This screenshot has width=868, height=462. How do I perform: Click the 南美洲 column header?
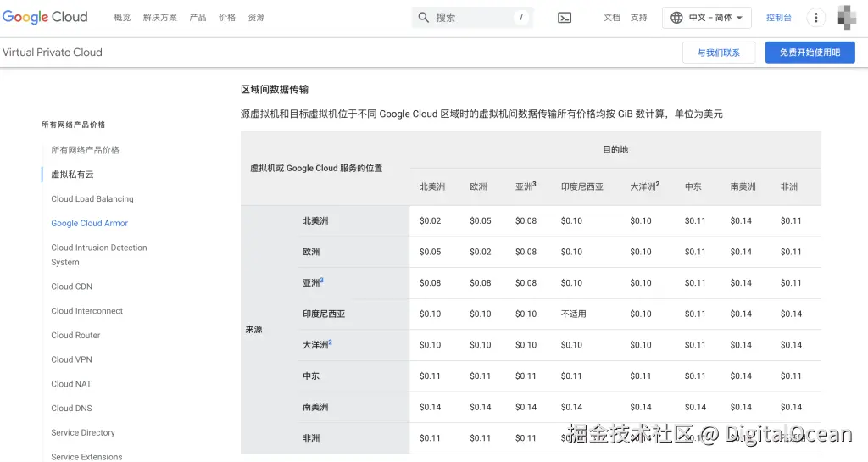(x=743, y=187)
